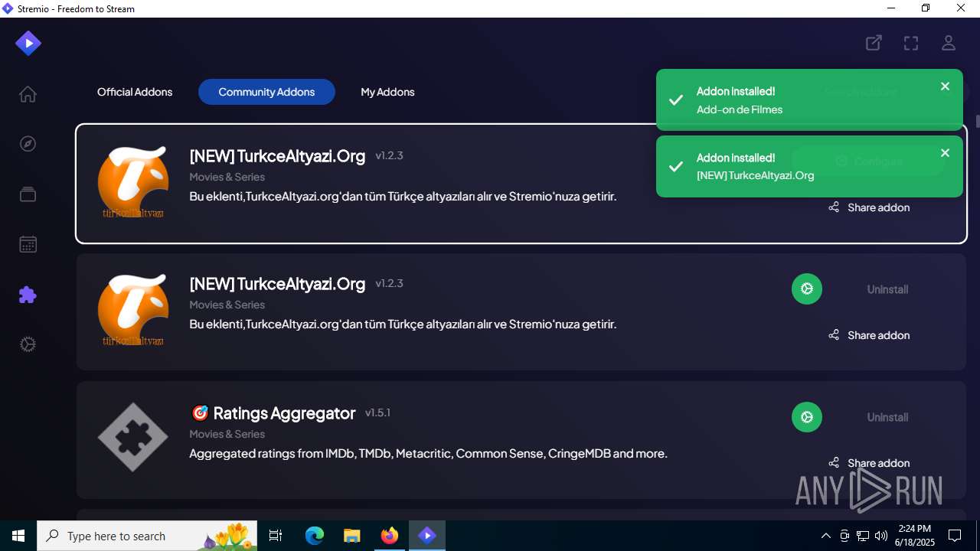980x551 pixels.
Task: Click the vertical scrollbar thumb
Action: [977, 121]
